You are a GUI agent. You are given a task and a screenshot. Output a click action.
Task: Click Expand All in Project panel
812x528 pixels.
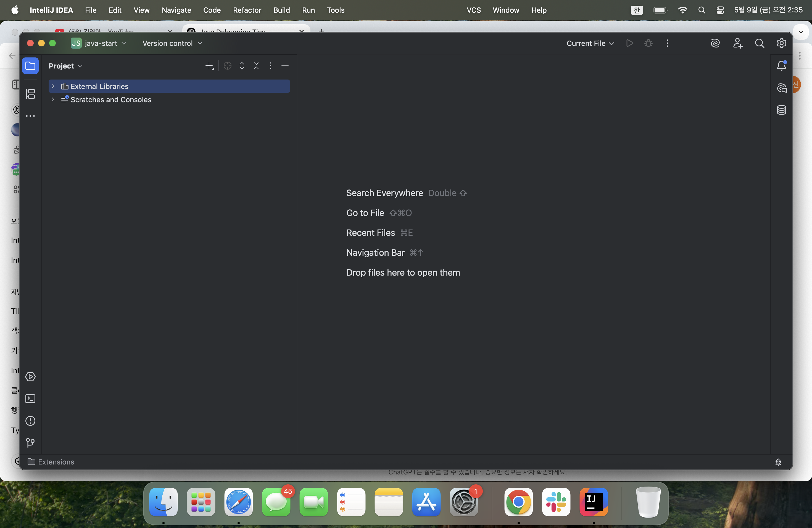(242, 66)
